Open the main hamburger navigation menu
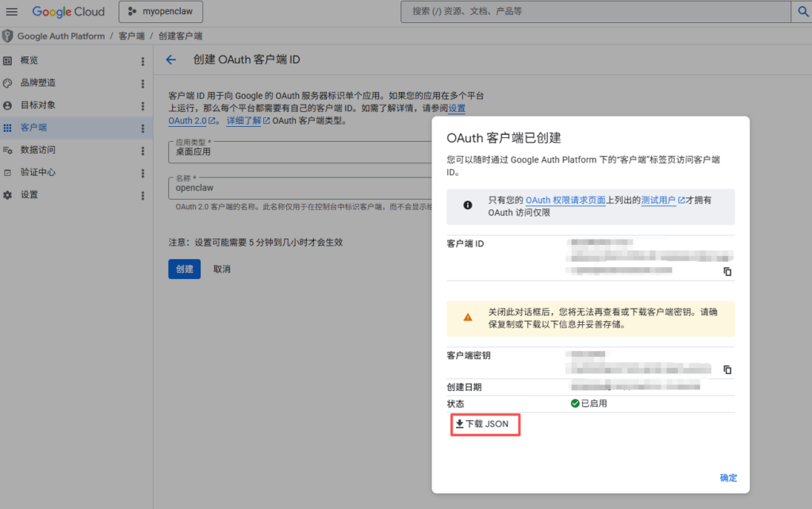The image size is (812, 509). pyautogui.click(x=11, y=11)
